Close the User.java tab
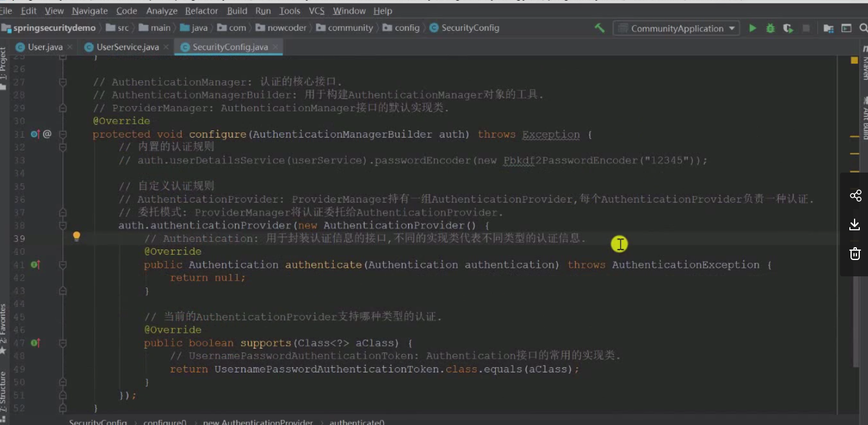Image resolution: width=868 pixels, height=425 pixels. coord(69,47)
